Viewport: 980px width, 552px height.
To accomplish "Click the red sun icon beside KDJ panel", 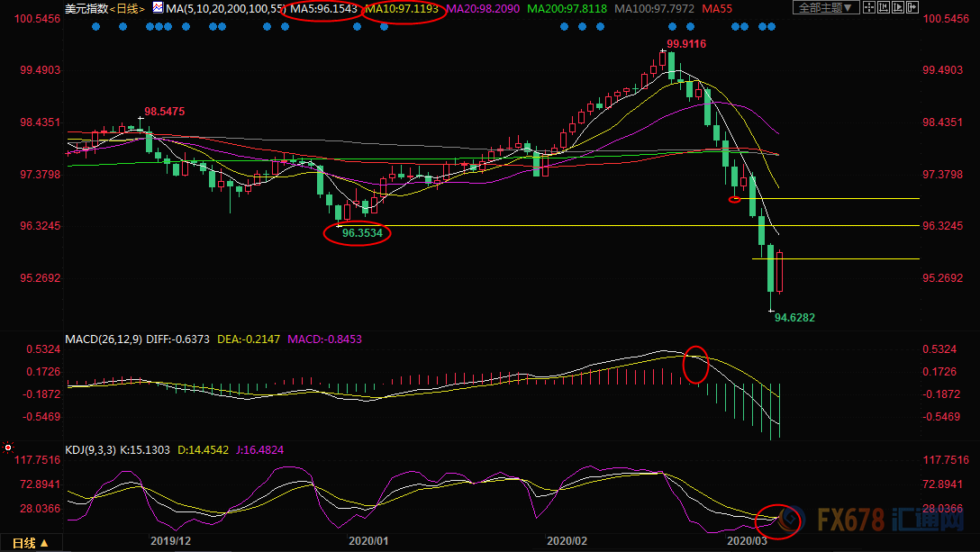I will point(8,447).
